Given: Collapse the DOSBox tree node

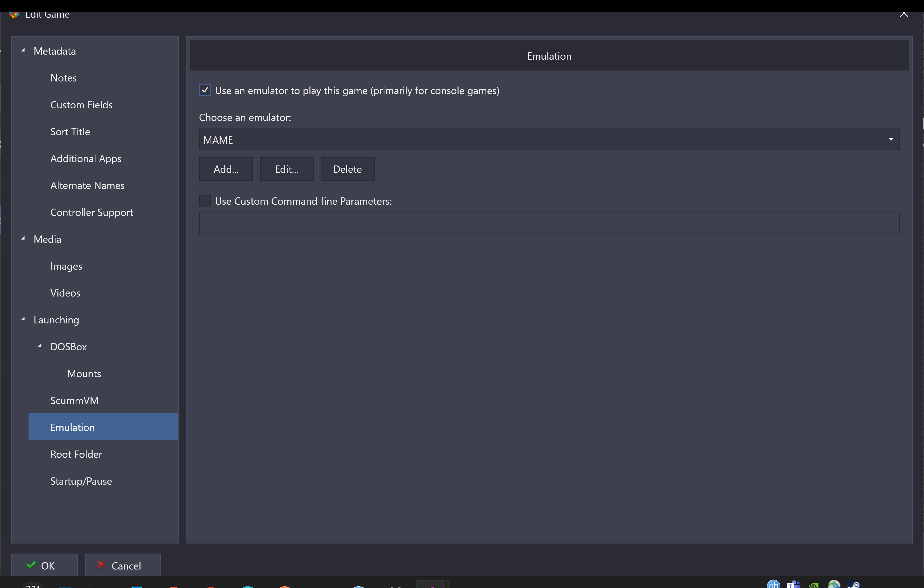Looking at the screenshot, I should (39, 346).
